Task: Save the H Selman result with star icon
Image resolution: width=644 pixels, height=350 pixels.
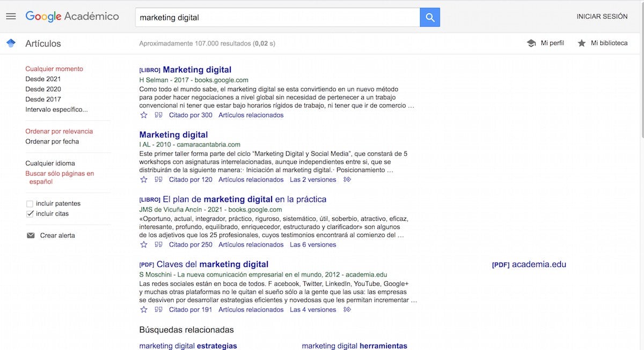Action: pyautogui.click(x=144, y=115)
